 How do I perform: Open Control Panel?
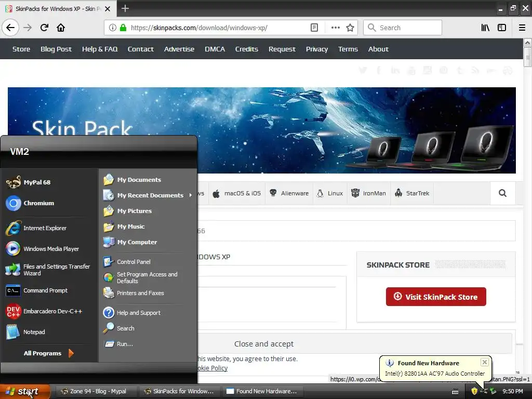[x=127, y=262]
